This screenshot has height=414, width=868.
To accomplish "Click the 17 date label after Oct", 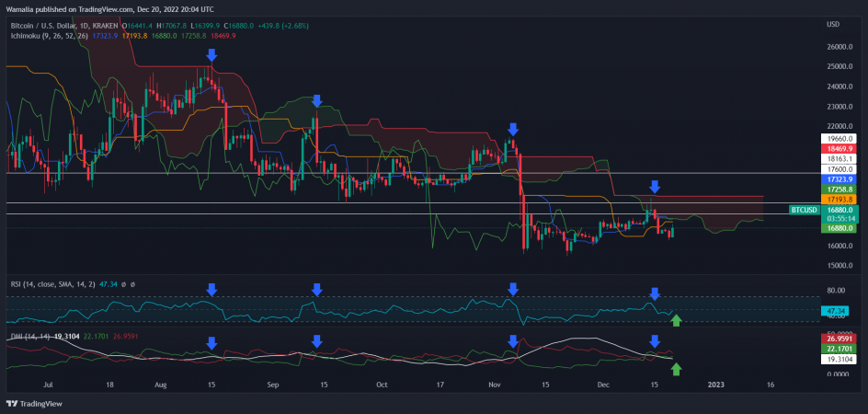I will pyautogui.click(x=440, y=384).
